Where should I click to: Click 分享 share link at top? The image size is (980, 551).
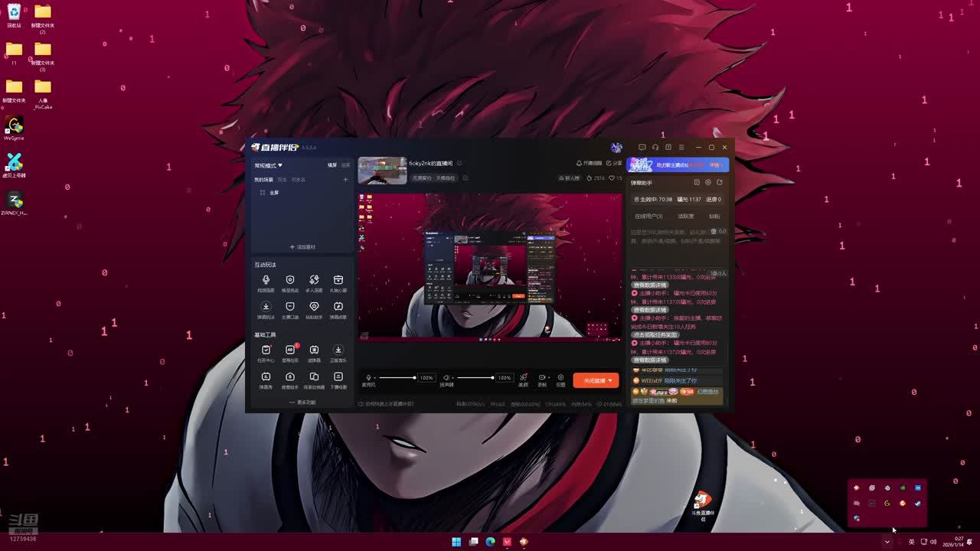coord(614,163)
